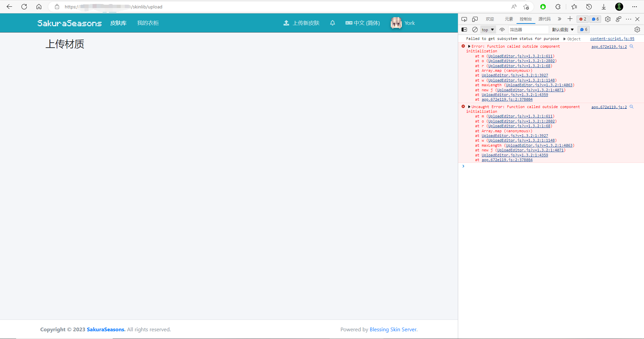644x339 pixels.
Task: Switch to the 元素 DevTools tab
Action: pyautogui.click(x=509, y=19)
